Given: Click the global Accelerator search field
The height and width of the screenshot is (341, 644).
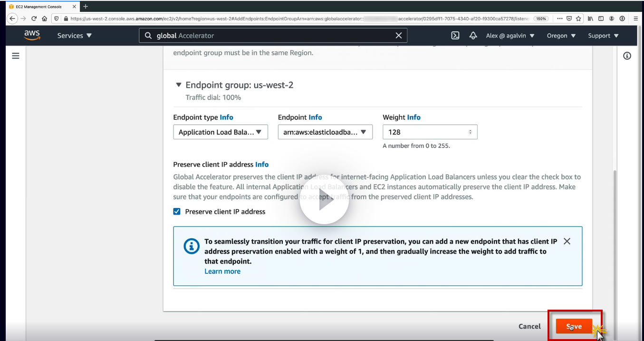Looking at the screenshot, I should tap(273, 36).
